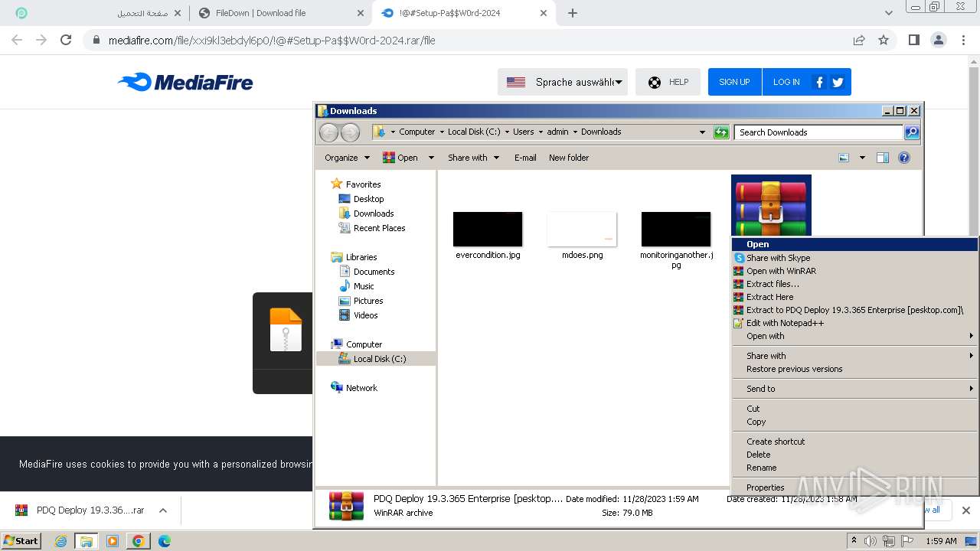Viewport: 980px width, 551px height.
Task: Select evercondition.jpg file
Action: [488, 236]
